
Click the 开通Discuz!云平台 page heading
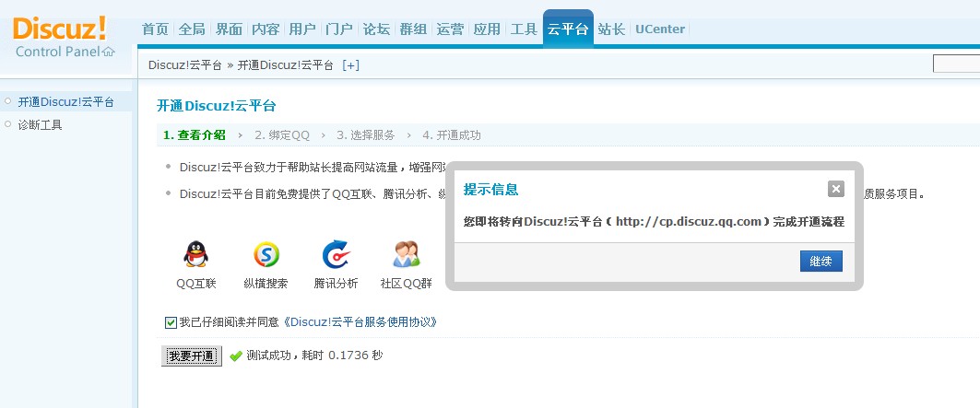(217, 106)
